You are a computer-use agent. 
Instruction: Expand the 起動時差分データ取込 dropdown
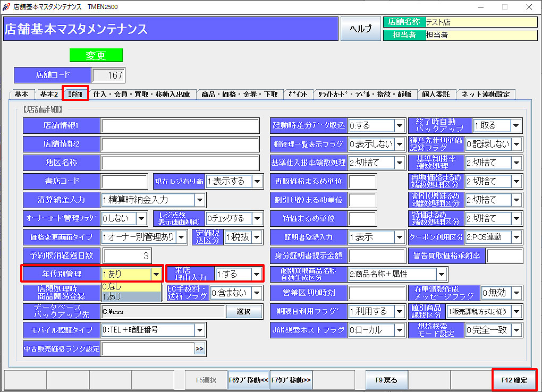coord(400,126)
